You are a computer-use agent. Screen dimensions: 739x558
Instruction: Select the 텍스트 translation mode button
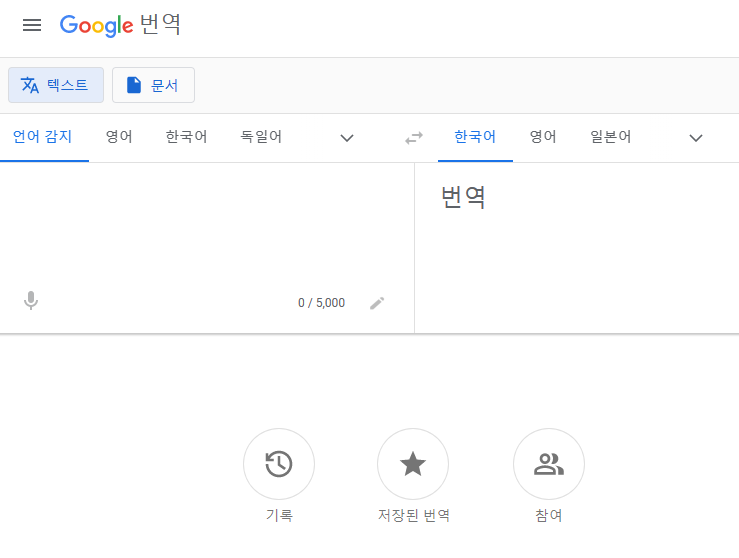click(56, 85)
